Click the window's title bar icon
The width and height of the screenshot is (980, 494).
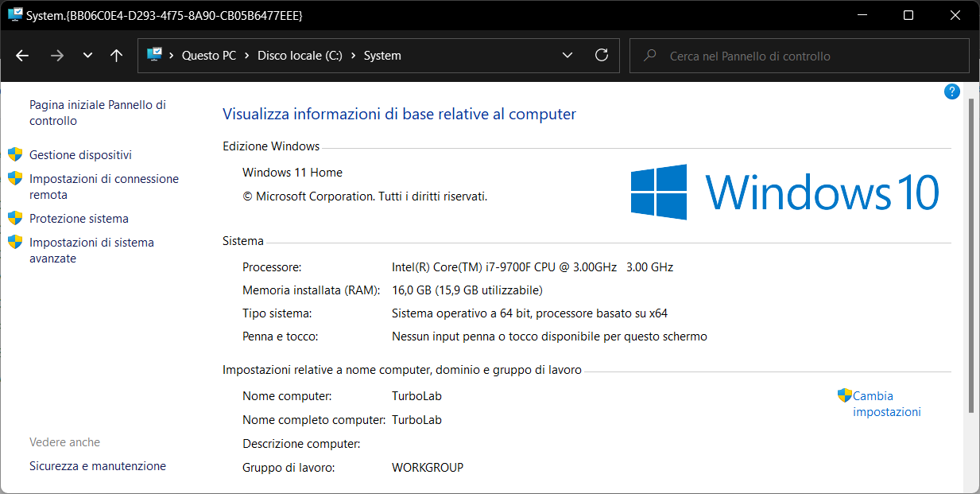(x=15, y=14)
